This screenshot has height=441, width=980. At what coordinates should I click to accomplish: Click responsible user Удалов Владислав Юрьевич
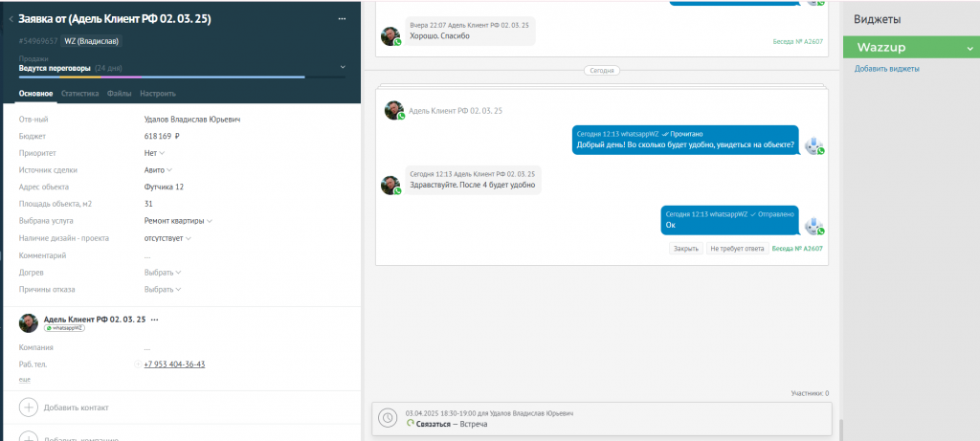[191, 119]
